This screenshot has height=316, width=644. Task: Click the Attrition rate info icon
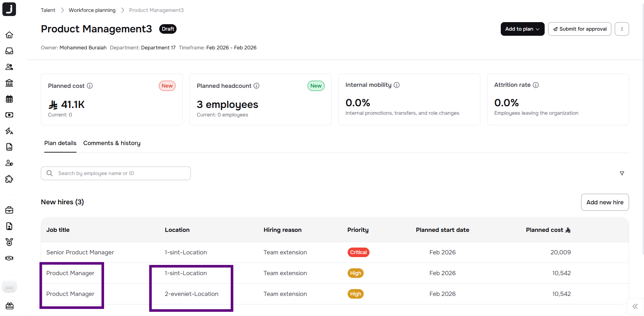pos(536,85)
